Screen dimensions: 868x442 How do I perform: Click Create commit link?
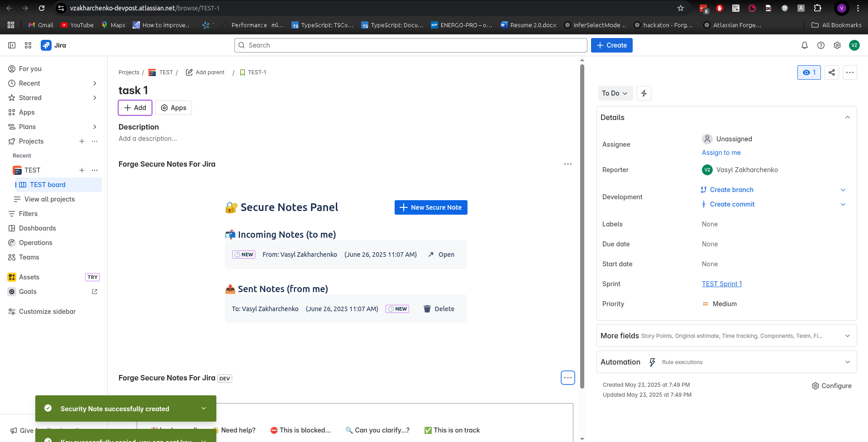732,204
